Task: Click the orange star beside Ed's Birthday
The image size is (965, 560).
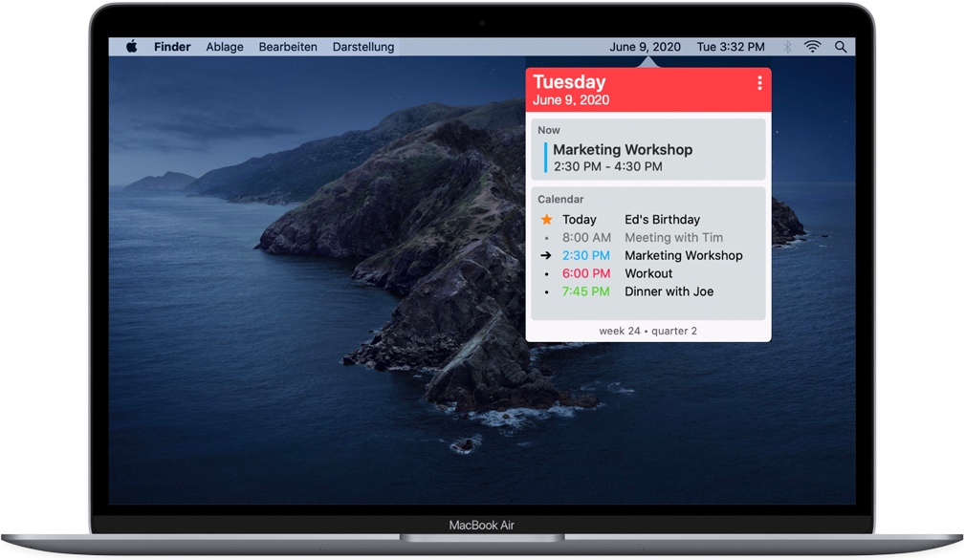Action: pos(547,220)
